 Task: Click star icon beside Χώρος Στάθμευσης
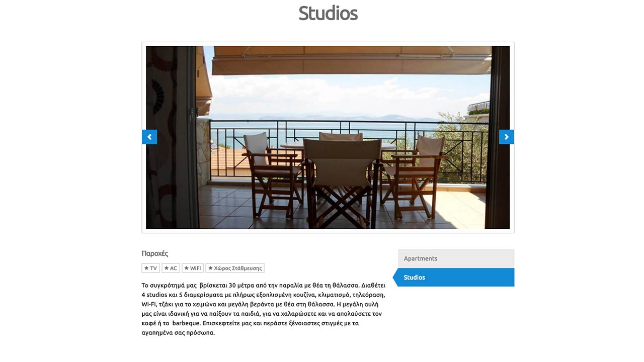tap(210, 268)
